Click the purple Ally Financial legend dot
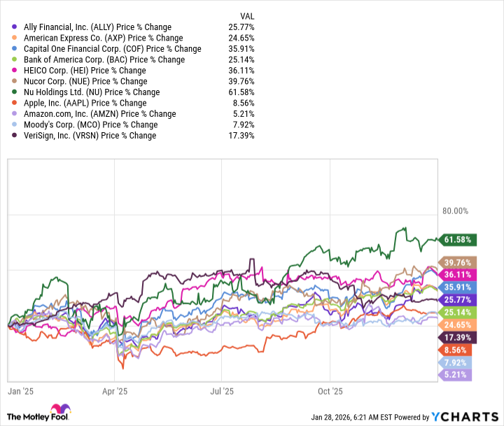Viewport: 504px width, 426px height. click(15, 27)
